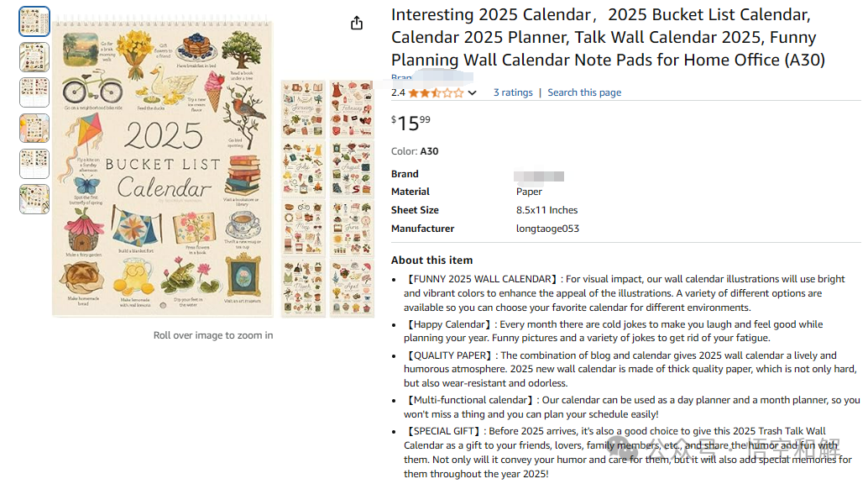
Task: Pick the sixth (last) product thumbnail
Action: [34, 199]
